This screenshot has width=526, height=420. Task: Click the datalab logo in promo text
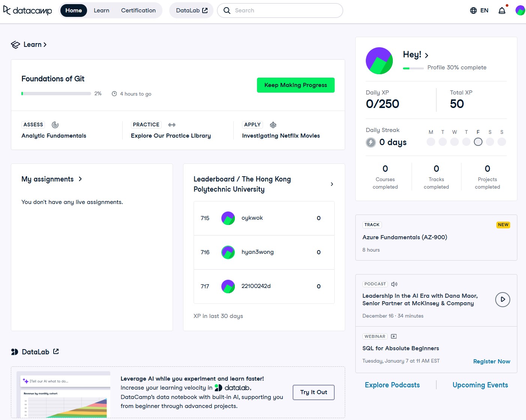pos(232,388)
